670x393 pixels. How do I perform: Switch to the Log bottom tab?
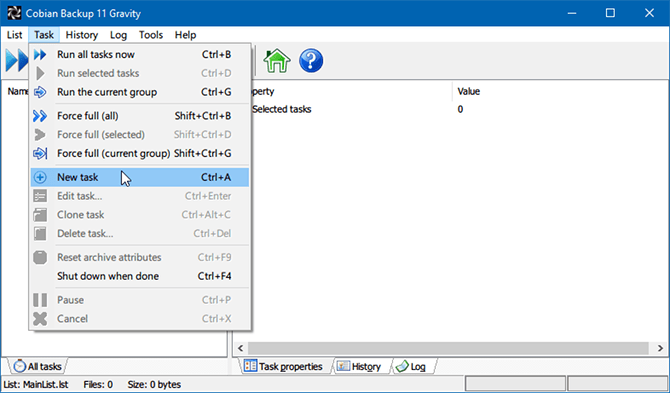[x=411, y=367]
